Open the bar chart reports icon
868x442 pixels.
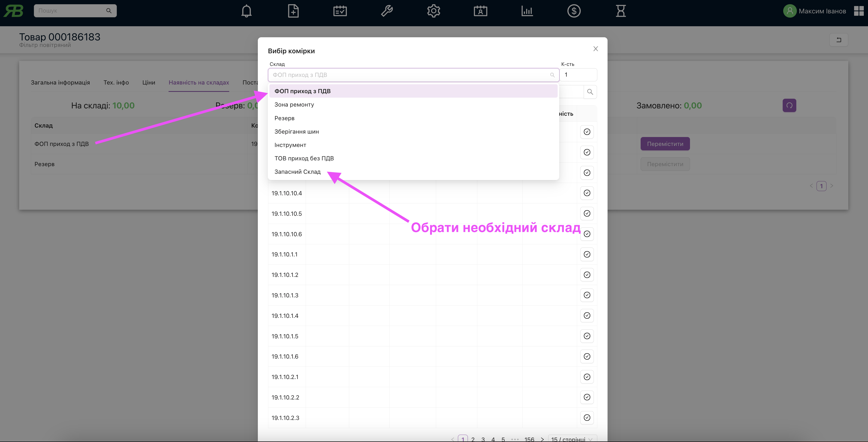527,11
